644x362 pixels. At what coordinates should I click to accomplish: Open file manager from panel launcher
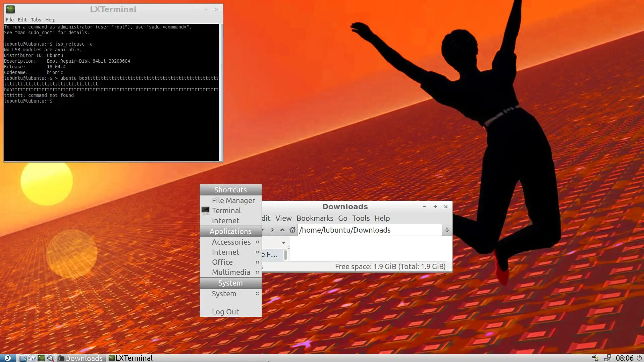[23, 358]
